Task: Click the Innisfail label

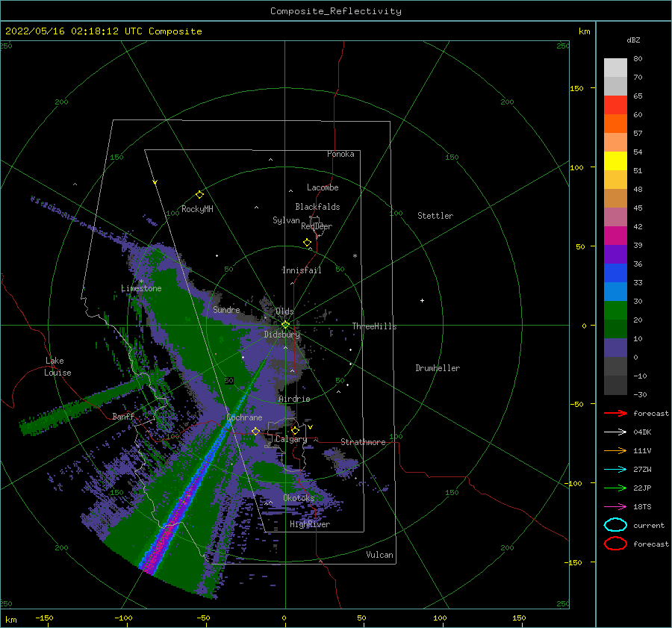Action: coord(302,270)
